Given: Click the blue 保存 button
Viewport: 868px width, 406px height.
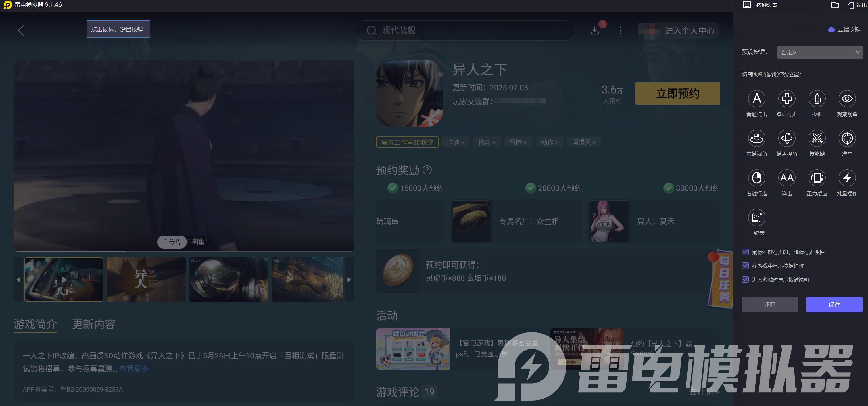Looking at the screenshot, I should (834, 305).
